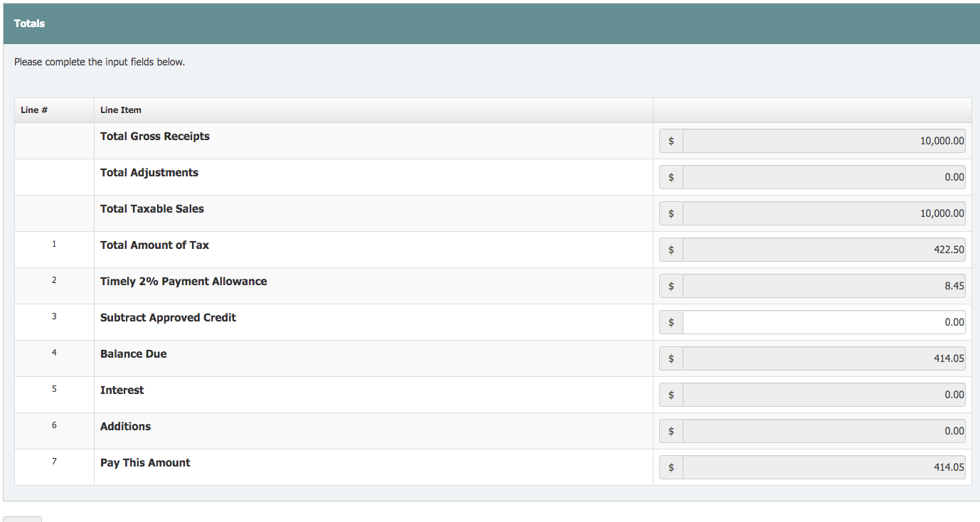This screenshot has height=522, width=980.
Task: Click the "Total Taxable Sales" label
Action: pos(152,209)
